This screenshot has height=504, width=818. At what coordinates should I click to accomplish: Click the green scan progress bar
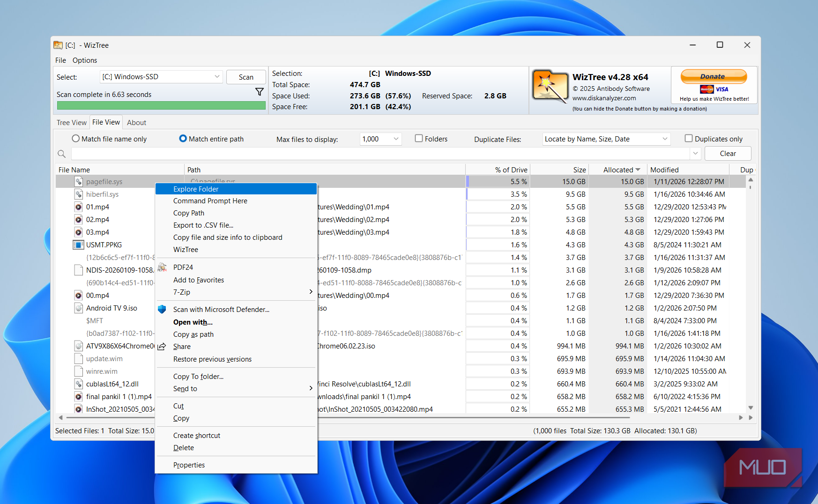coord(161,105)
